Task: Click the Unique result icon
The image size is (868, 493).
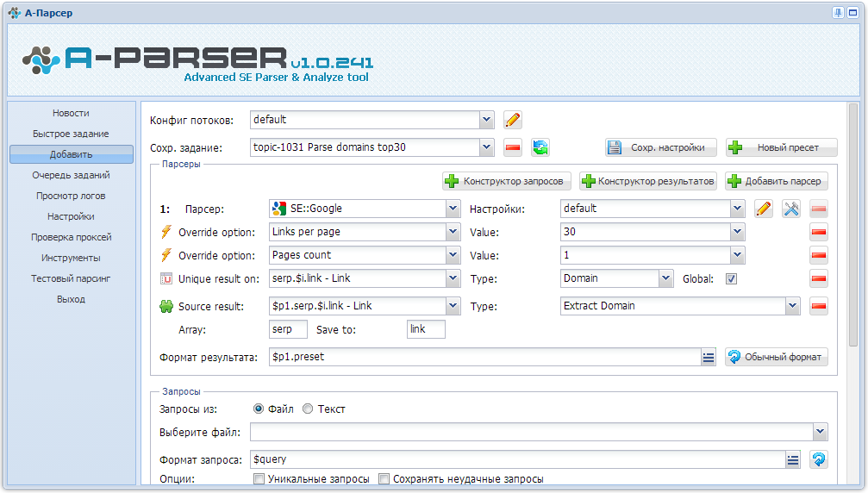Action: coord(166,278)
